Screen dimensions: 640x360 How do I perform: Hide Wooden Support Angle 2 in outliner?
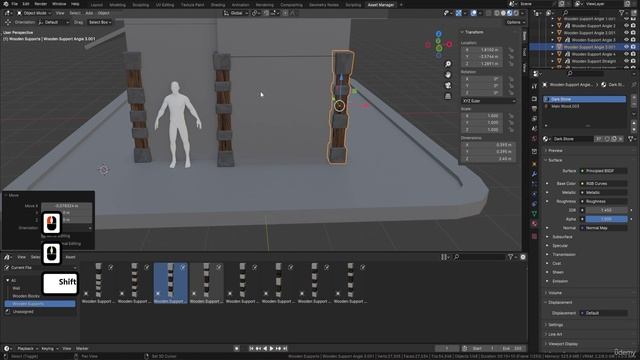627,25
